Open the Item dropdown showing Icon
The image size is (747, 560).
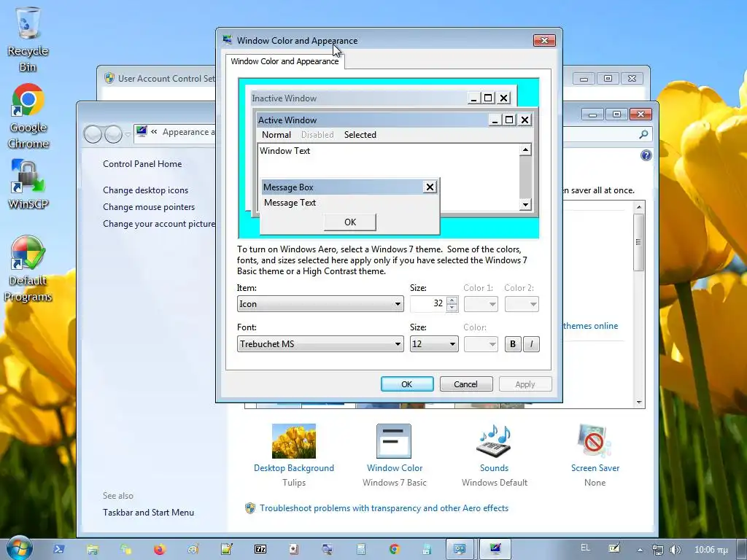(320, 304)
